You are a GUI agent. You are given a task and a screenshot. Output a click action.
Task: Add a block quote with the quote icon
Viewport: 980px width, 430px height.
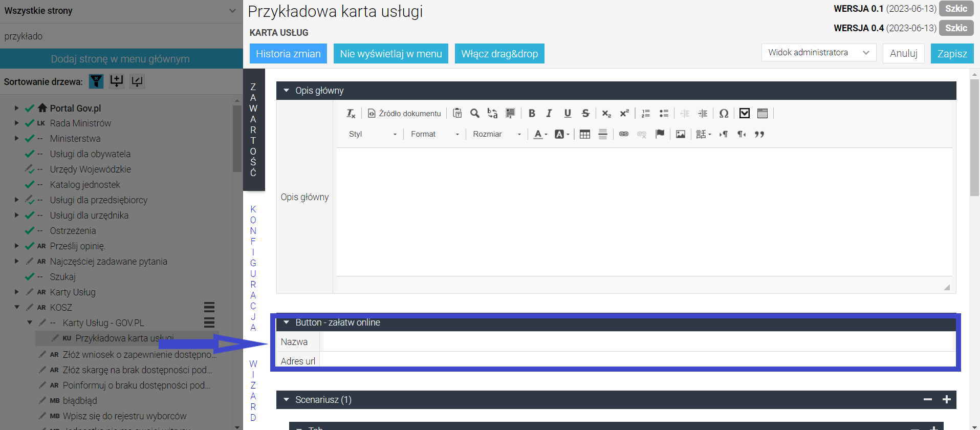pyautogui.click(x=759, y=134)
